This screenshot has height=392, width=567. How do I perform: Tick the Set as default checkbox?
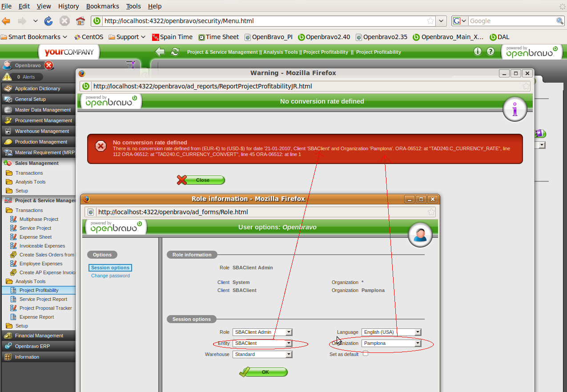(x=366, y=354)
